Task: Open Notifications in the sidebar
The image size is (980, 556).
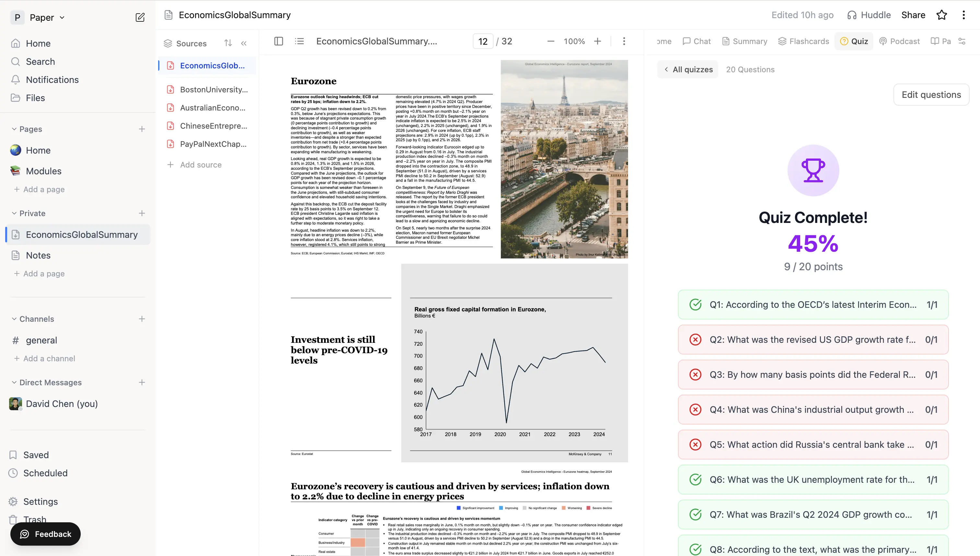Action: pos(52,79)
